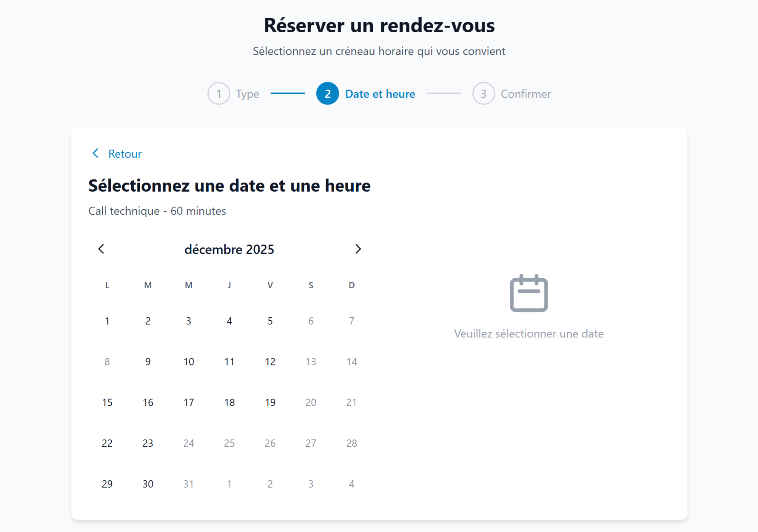Click the décembre 2025 month title

pyautogui.click(x=229, y=249)
